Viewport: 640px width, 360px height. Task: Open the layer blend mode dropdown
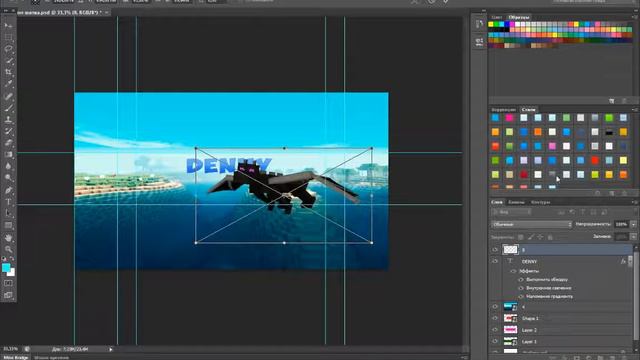[531, 224]
